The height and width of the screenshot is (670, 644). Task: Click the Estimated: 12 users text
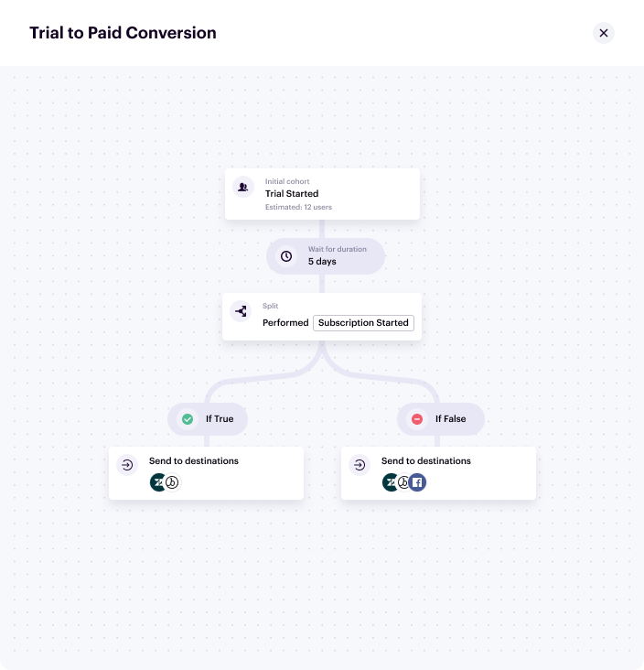pyautogui.click(x=298, y=208)
